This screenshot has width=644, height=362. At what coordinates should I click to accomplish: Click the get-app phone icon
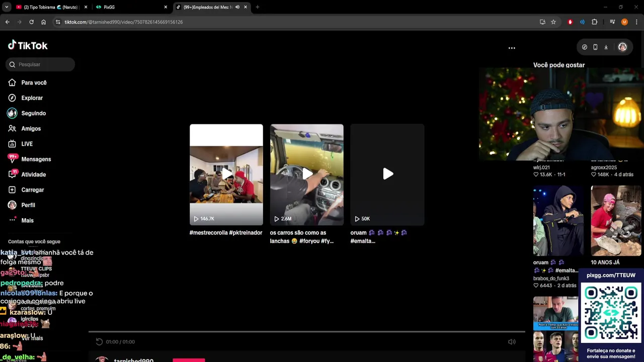pyautogui.click(x=595, y=47)
